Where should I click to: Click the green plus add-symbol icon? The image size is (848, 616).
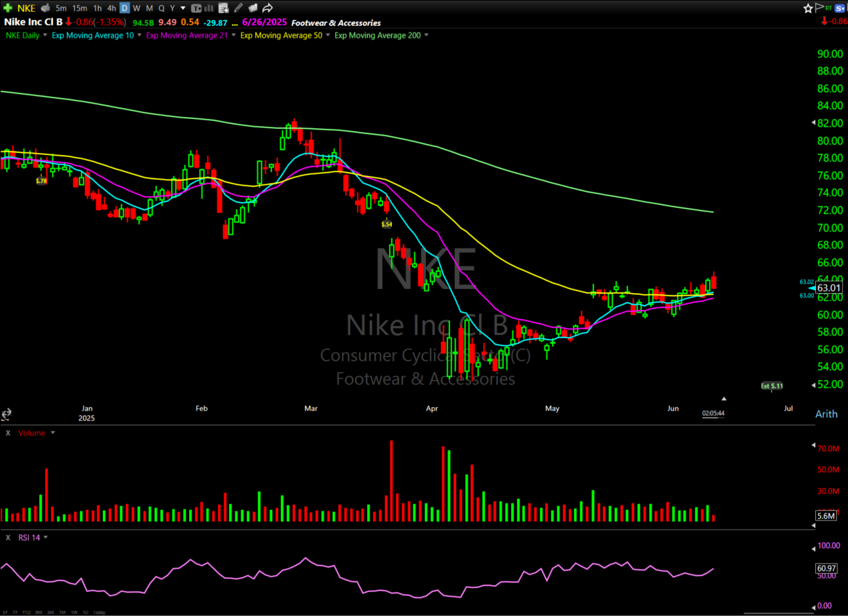click(8, 8)
